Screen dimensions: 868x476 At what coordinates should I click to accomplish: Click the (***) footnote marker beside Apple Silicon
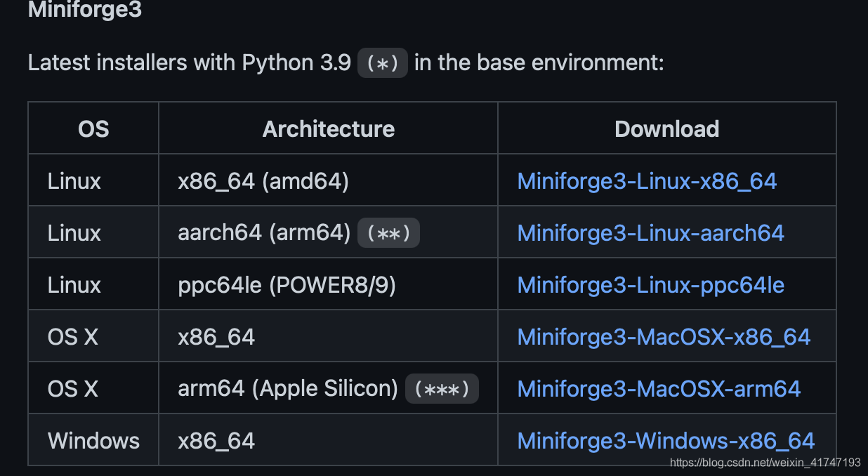pyautogui.click(x=442, y=389)
